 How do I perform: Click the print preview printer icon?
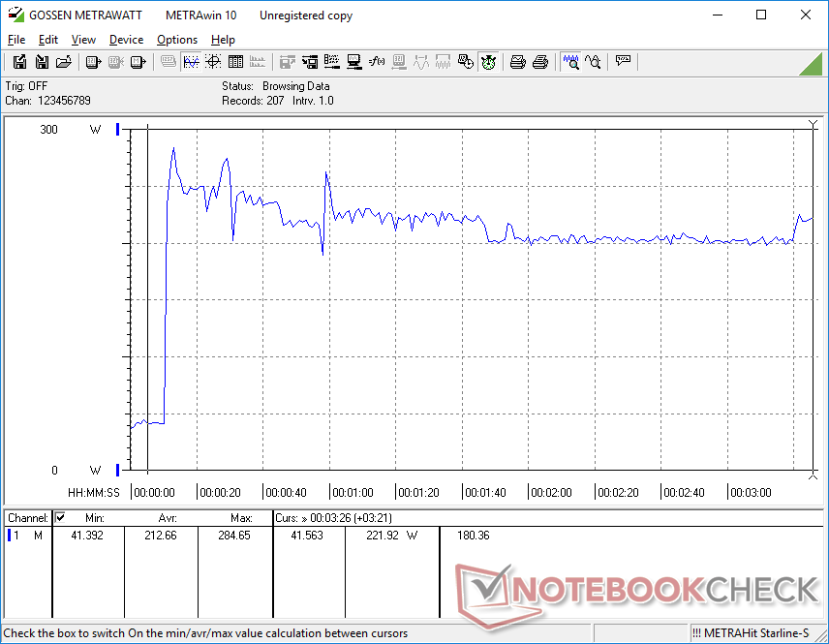(517, 62)
